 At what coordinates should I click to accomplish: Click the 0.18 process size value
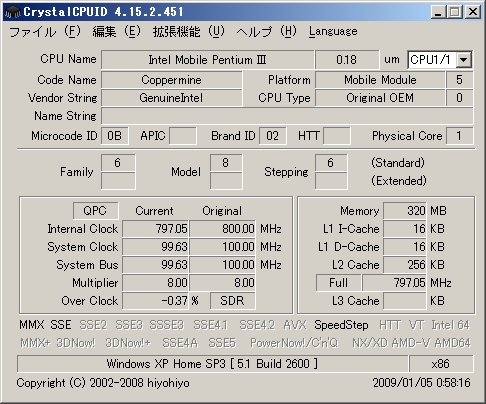point(347,60)
